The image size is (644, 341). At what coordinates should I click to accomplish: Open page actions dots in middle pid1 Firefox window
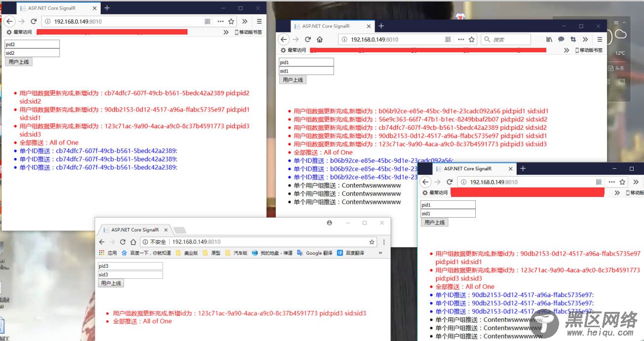pyautogui.click(x=461, y=39)
